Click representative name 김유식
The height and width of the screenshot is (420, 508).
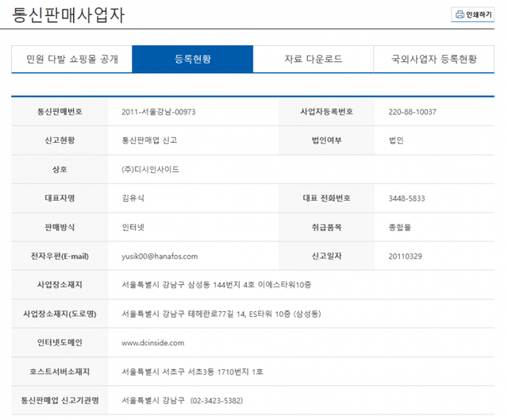[133, 198]
